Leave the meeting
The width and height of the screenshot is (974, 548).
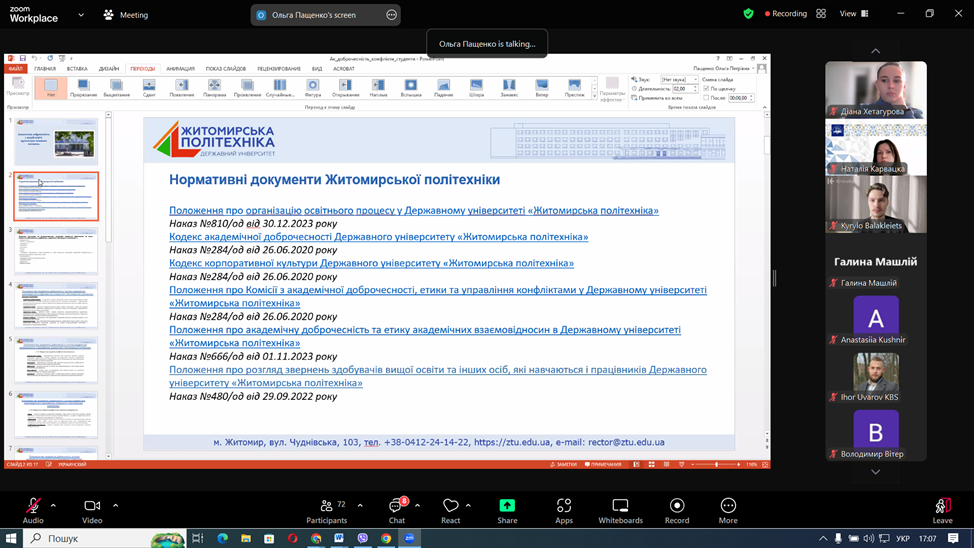(x=942, y=511)
